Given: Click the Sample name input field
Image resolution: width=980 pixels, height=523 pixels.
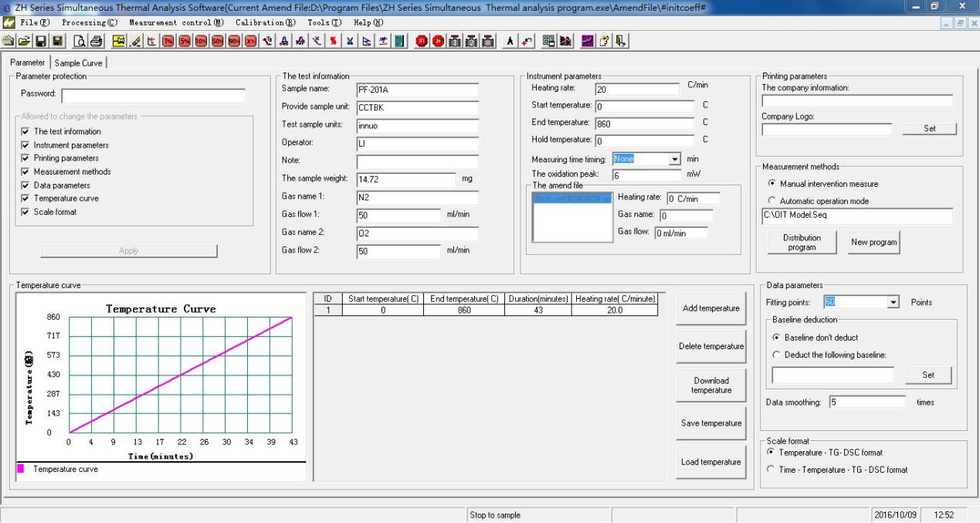Looking at the screenshot, I should [x=417, y=89].
